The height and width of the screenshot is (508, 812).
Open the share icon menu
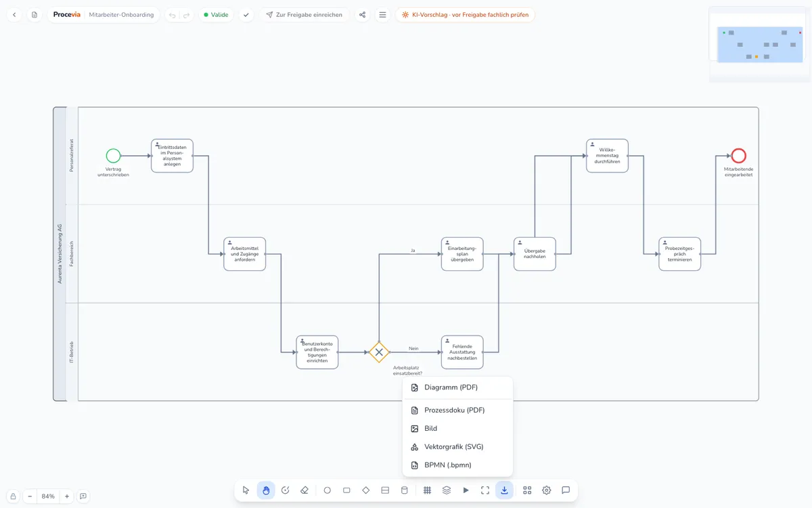tap(363, 15)
